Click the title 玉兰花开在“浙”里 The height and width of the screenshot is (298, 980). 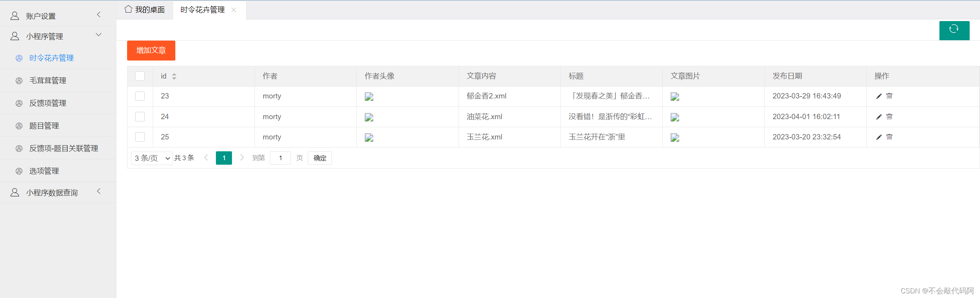pyautogui.click(x=597, y=137)
